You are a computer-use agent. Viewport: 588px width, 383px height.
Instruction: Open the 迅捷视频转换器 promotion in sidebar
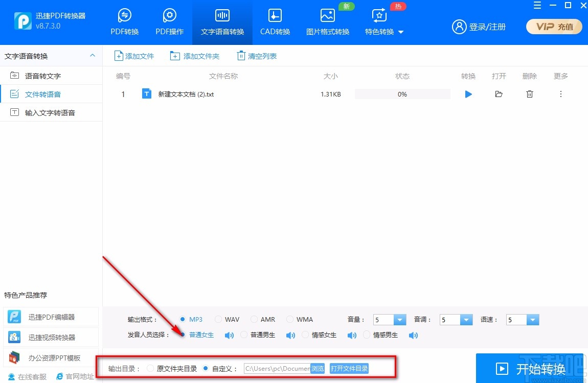51,337
